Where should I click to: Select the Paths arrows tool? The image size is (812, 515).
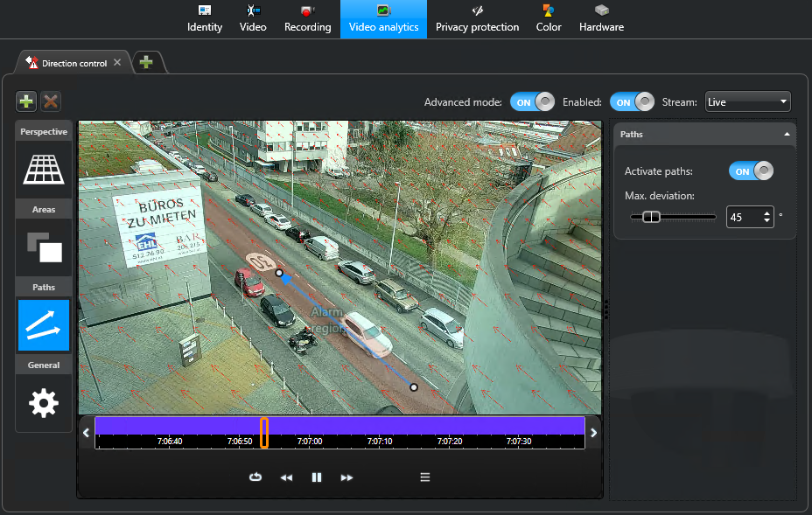click(44, 325)
